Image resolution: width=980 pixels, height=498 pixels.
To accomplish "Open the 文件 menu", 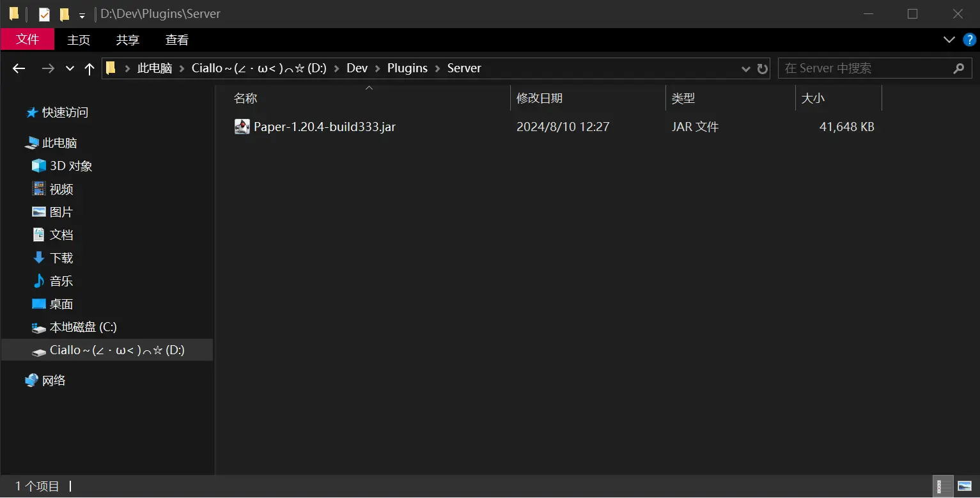I will 27,40.
